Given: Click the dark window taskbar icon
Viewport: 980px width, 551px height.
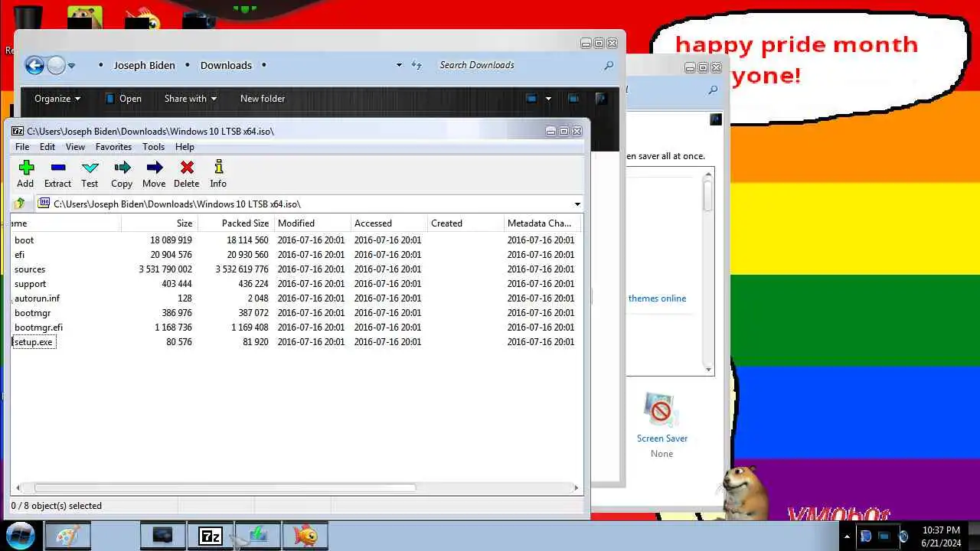Looking at the screenshot, I should click(x=162, y=536).
